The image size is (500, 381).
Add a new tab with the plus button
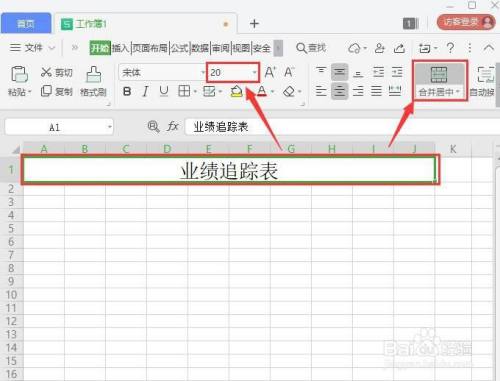point(254,23)
